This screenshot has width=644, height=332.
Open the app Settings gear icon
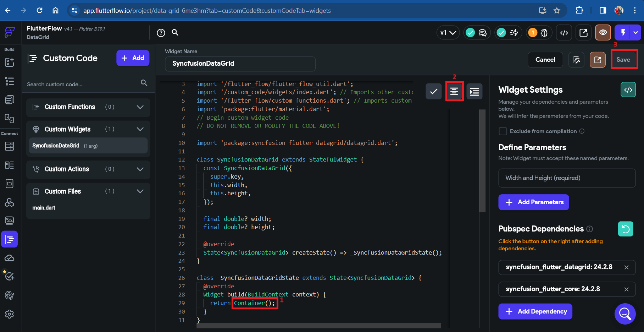pyautogui.click(x=10, y=314)
